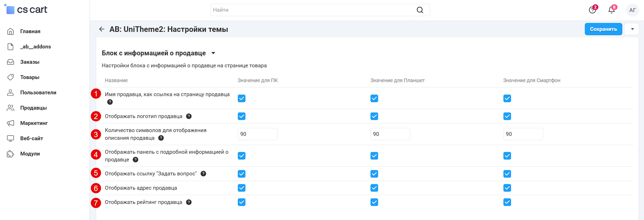Screen dimensions: 644x220
Task: Click the Значение для Планшет column header
Action: tap(398, 80)
